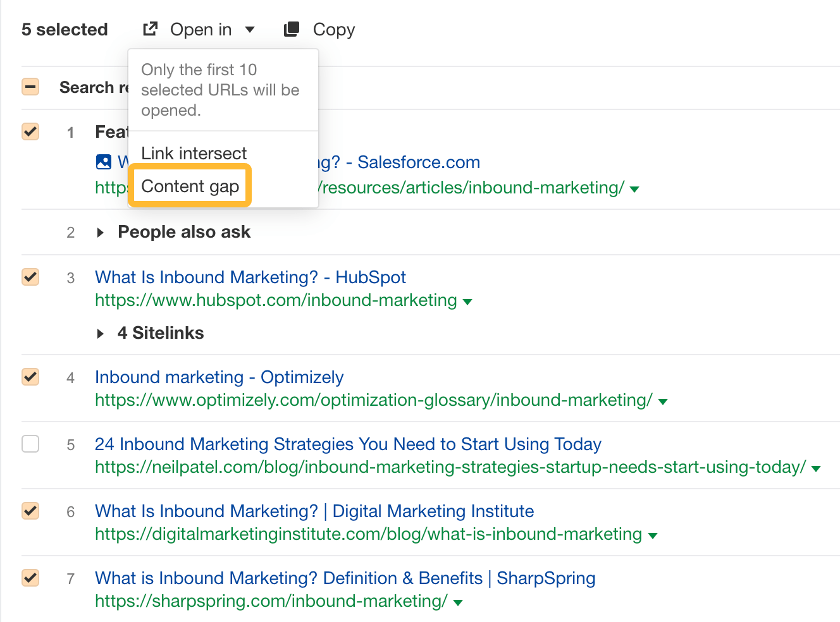Viewport: 840px width, 622px height.
Task: Uncheck result 1's selection checkbox
Action: tap(30, 131)
